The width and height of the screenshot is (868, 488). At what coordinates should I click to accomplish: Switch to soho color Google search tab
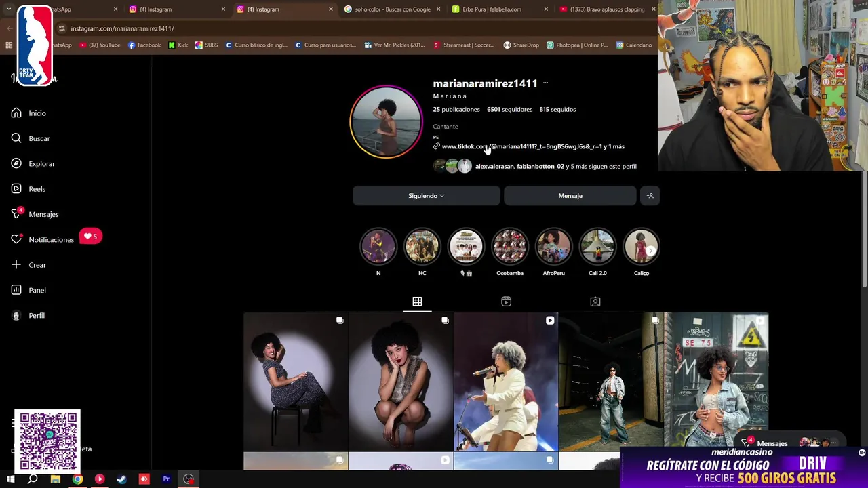click(x=391, y=9)
